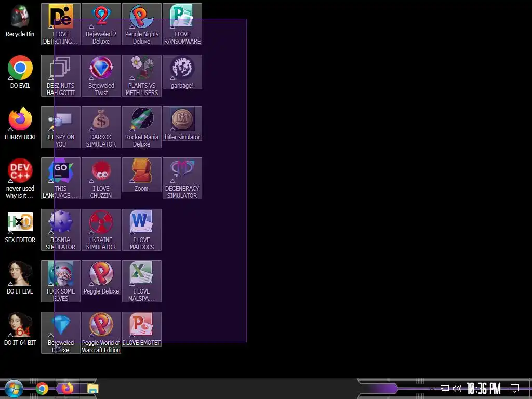Select the DEEZ NUTS HAH GOTTI icon
532x399 pixels.
pyautogui.click(x=61, y=75)
